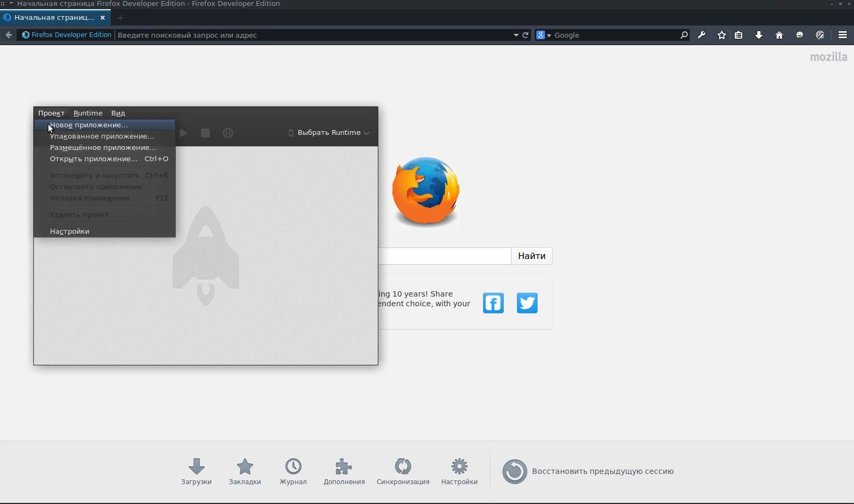This screenshot has height=504, width=854.
Task: Focus the address bar field
Action: (x=314, y=35)
